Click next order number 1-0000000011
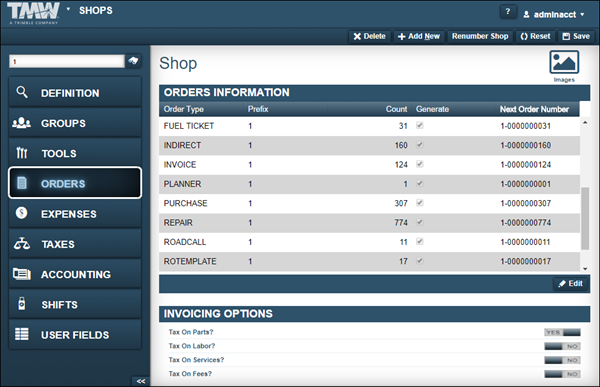This screenshot has height=387, width=600. click(x=525, y=242)
